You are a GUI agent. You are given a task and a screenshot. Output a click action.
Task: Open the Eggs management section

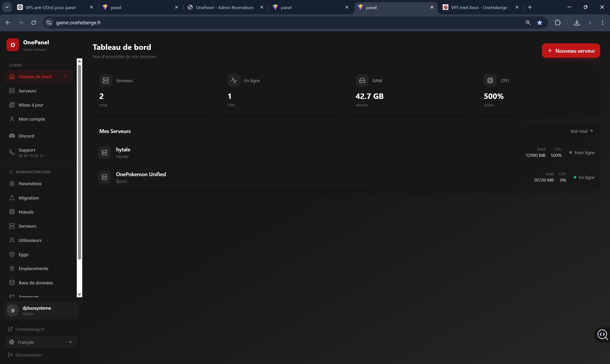pos(23,254)
